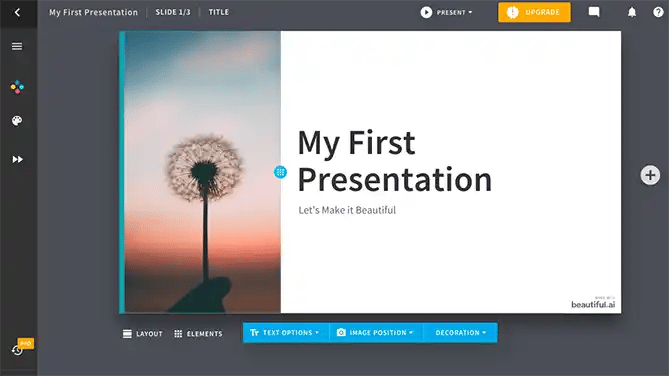Go back with the left arrow icon
The image size is (669, 376).
click(x=17, y=12)
